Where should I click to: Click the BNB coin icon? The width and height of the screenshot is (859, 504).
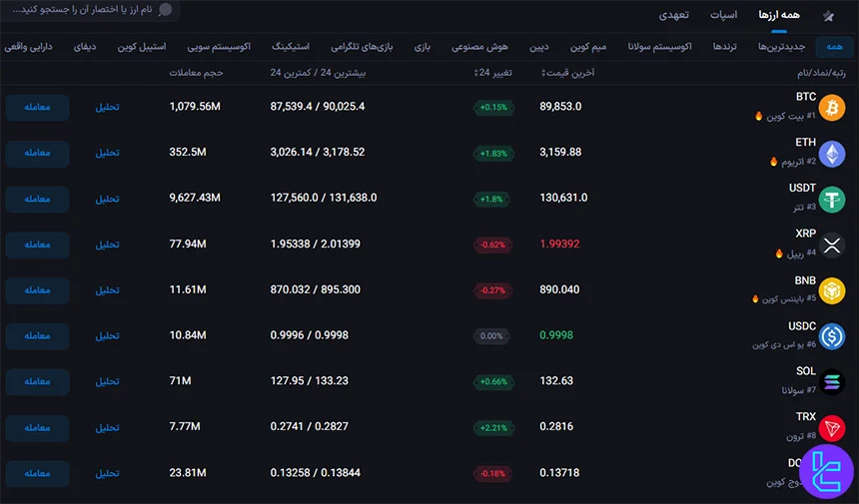(x=831, y=290)
